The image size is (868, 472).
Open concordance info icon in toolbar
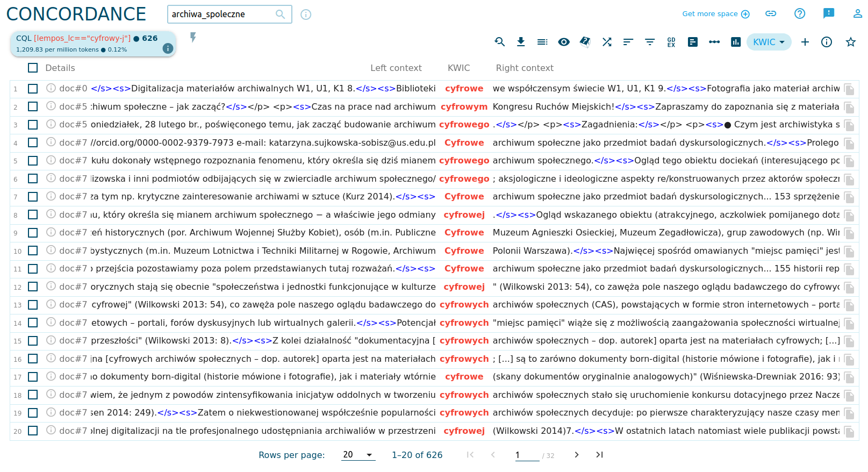click(827, 42)
